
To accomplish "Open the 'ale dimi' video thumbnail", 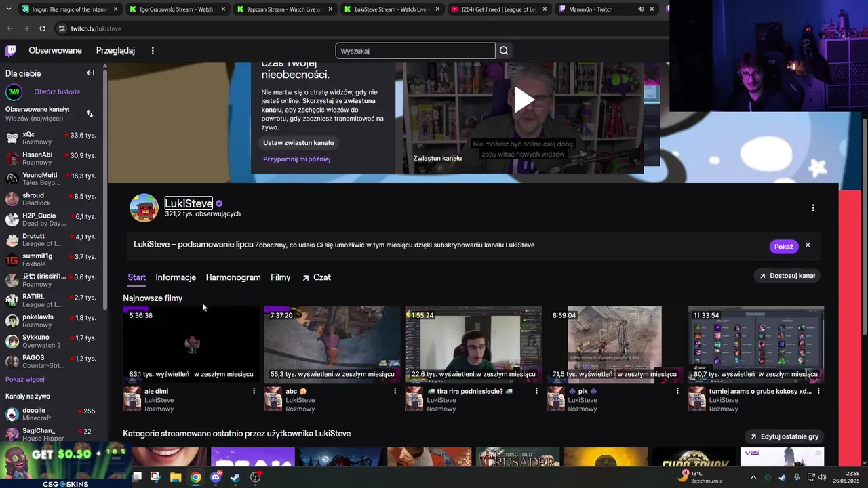I will coord(191,344).
